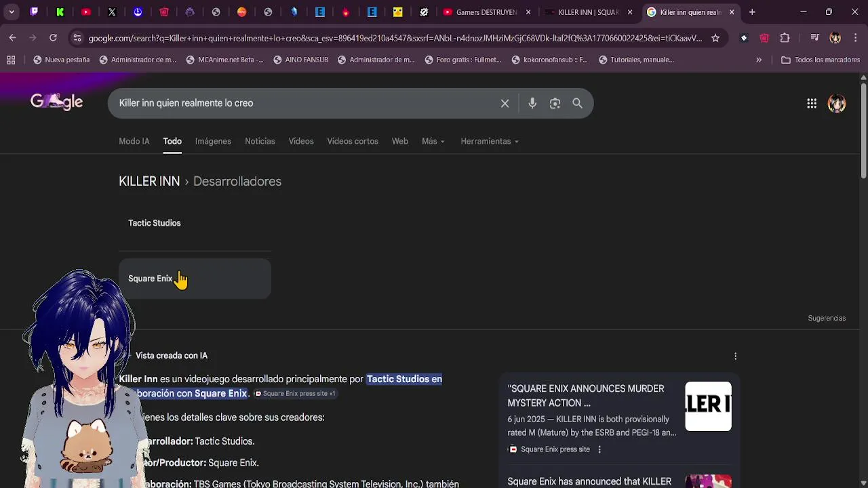Click the address bar URL
Image resolution: width=868 pixels, height=488 pixels.
click(395, 38)
